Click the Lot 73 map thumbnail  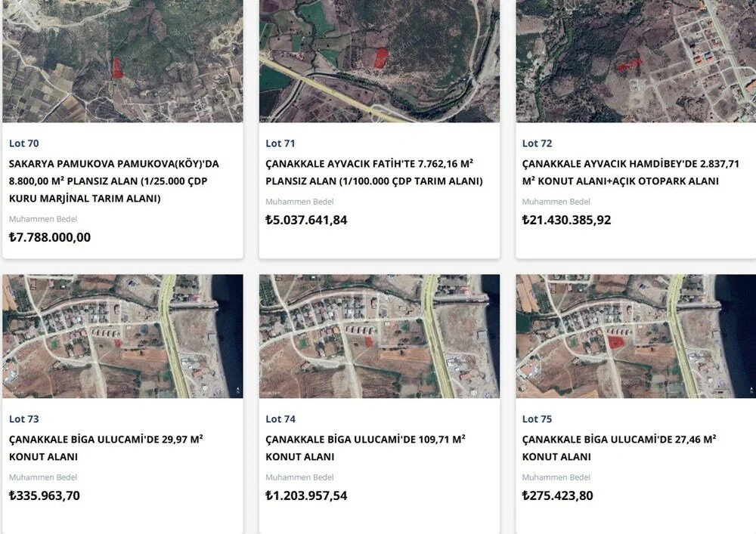coord(122,336)
